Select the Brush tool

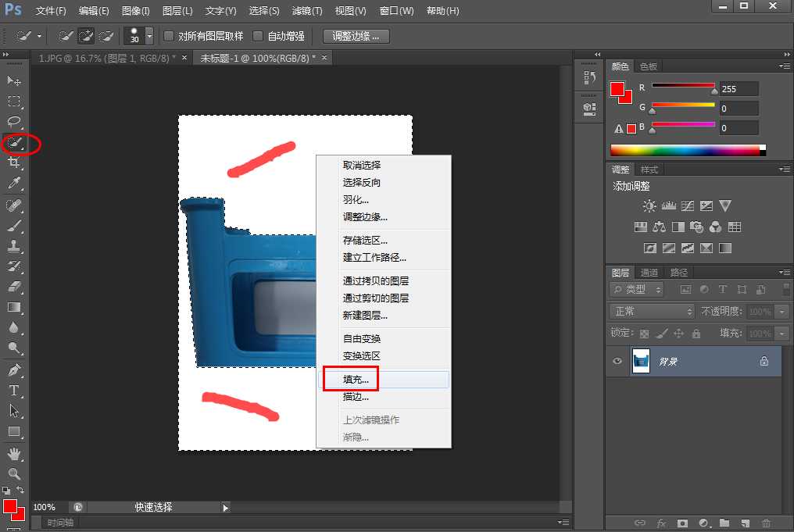pos(13,226)
